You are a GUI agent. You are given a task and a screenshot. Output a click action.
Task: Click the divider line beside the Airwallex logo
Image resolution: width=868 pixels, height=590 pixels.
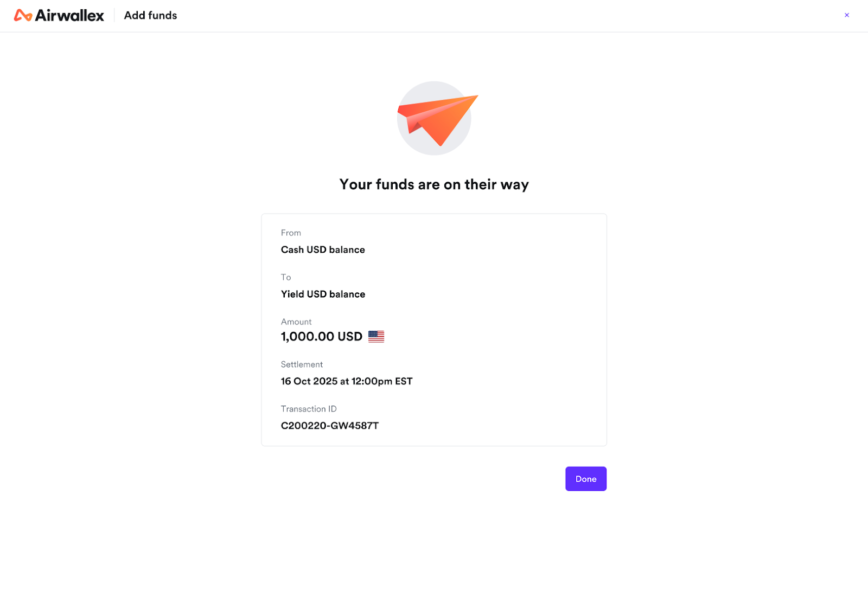click(114, 15)
